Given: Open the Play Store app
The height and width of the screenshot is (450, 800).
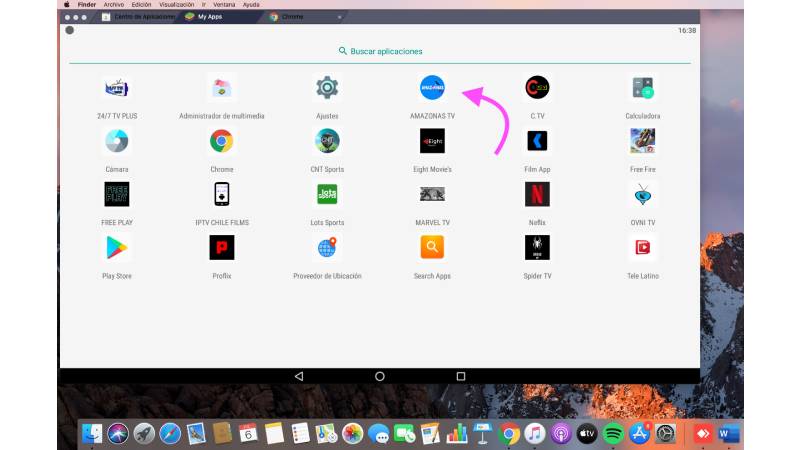Looking at the screenshot, I should [117, 247].
